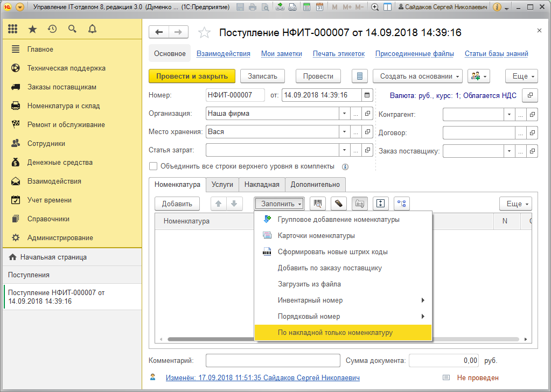551x392 pixels.
Task: Open the 'Печать этикеток' link
Action: (339, 54)
